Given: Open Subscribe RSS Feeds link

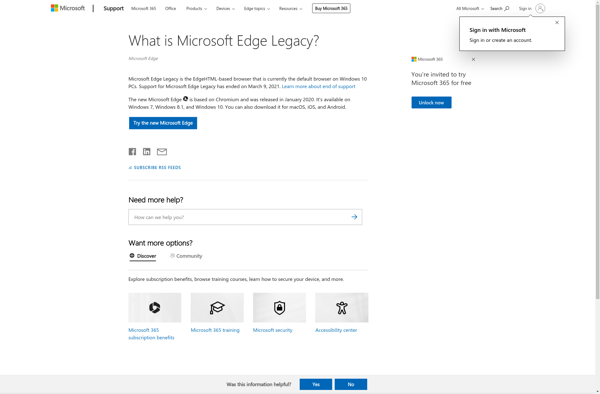Looking at the screenshot, I should [155, 168].
